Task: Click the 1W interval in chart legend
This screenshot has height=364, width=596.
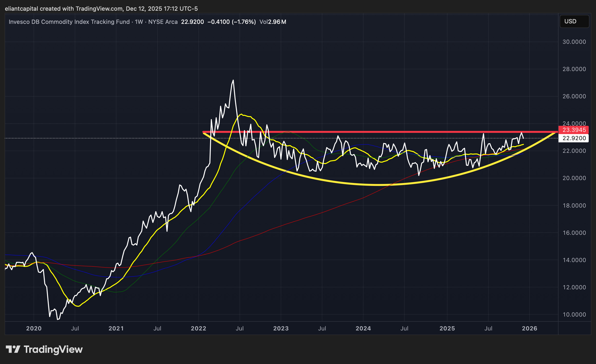Action: coord(139,22)
